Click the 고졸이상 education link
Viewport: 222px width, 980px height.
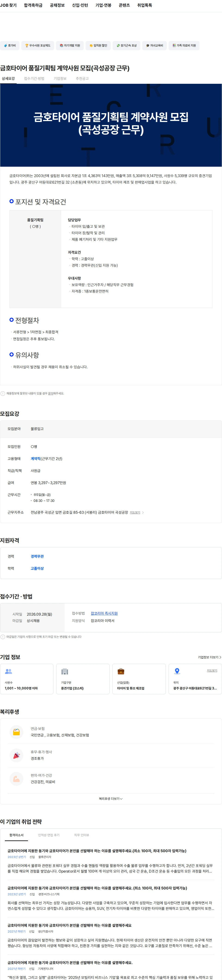(x=37, y=568)
